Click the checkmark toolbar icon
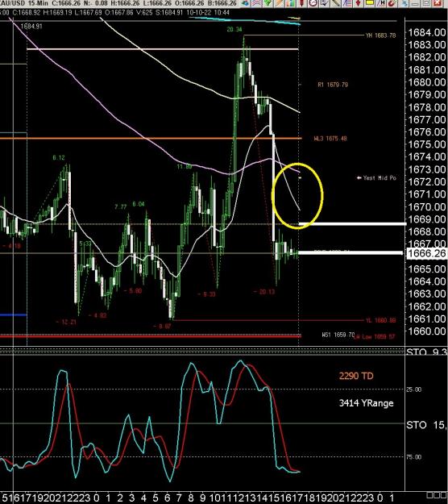This screenshot has width=448, height=504. coord(325,3)
